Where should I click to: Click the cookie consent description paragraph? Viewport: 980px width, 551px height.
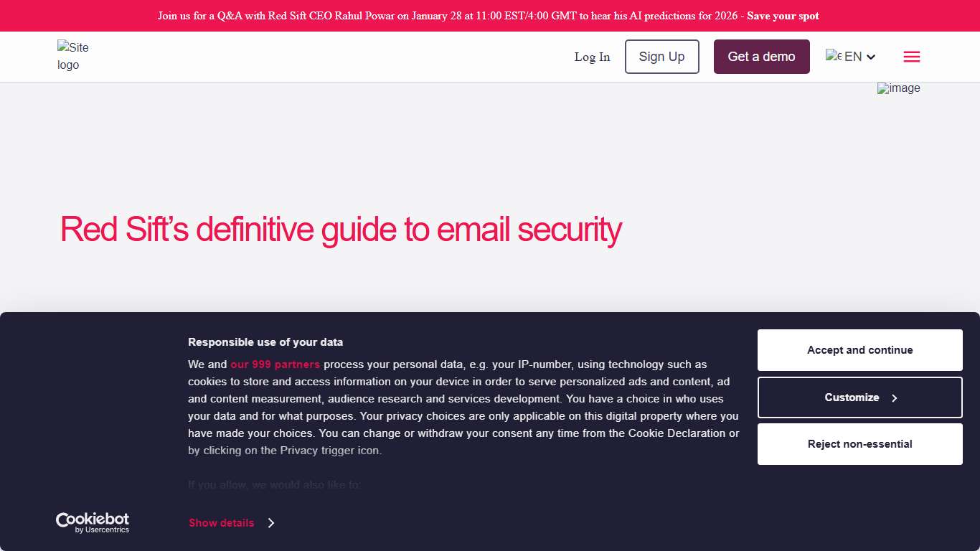[x=463, y=408]
